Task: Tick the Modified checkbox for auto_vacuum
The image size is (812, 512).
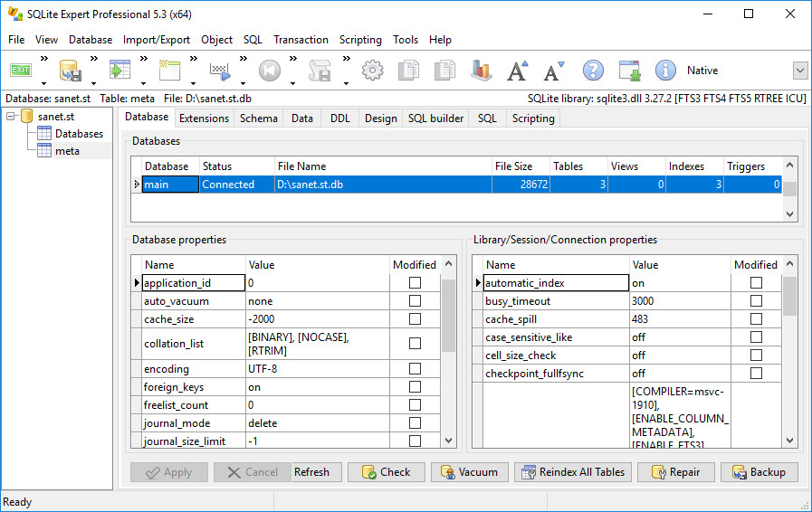Action: (415, 301)
